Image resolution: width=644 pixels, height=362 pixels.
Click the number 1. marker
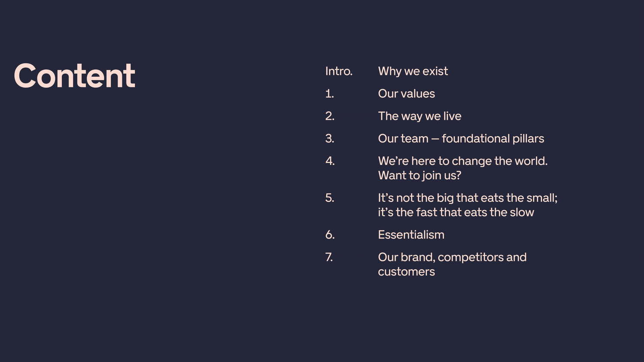pos(329,94)
